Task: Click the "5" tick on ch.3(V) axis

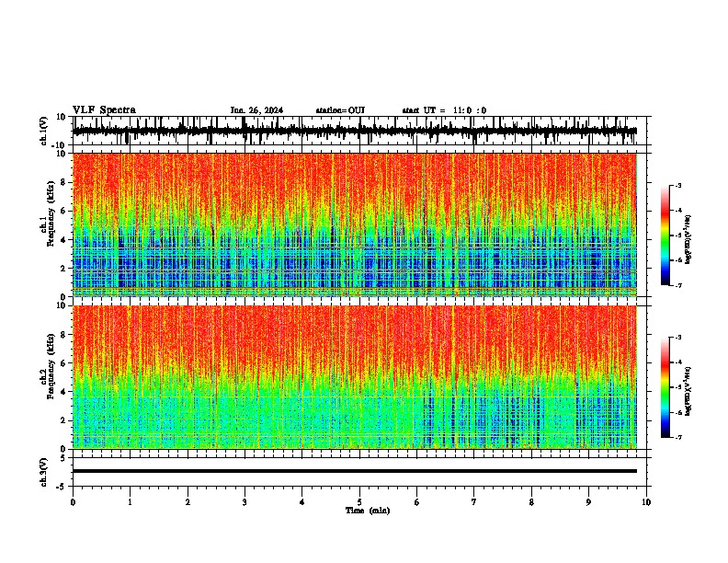Action: [64, 458]
